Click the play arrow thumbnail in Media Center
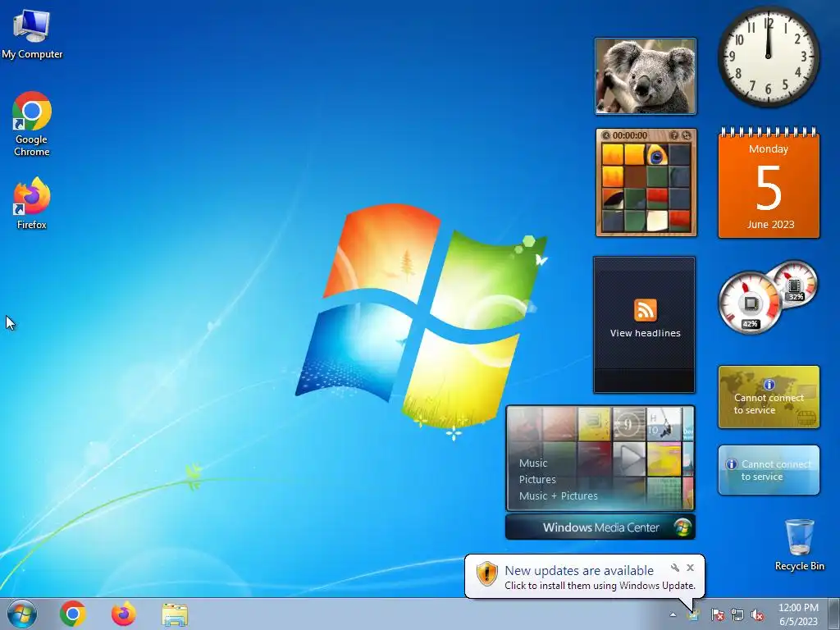840x630 pixels. point(629,459)
